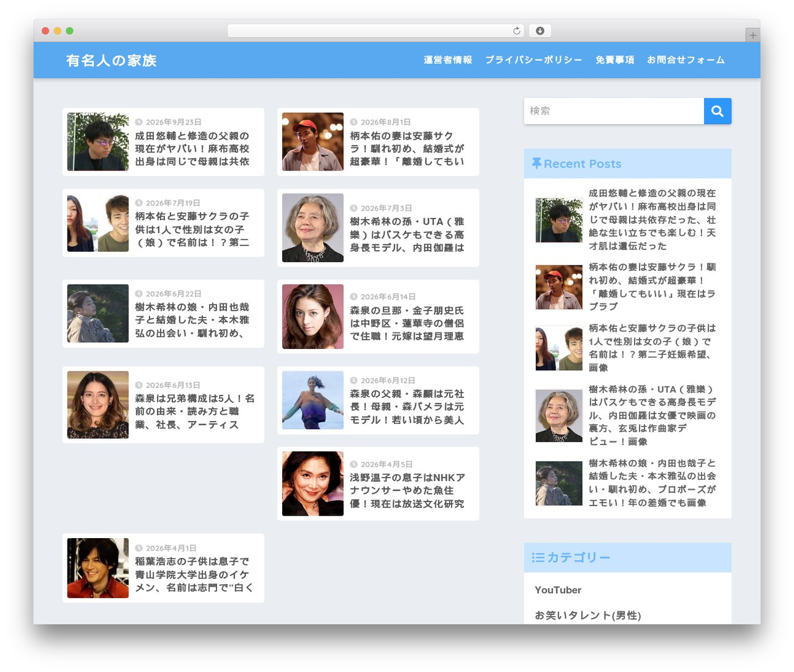The image size is (794, 672).
Task: Go to プライバシーポリシー in the header
Action: pyautogui.click(x=533, y=60)
